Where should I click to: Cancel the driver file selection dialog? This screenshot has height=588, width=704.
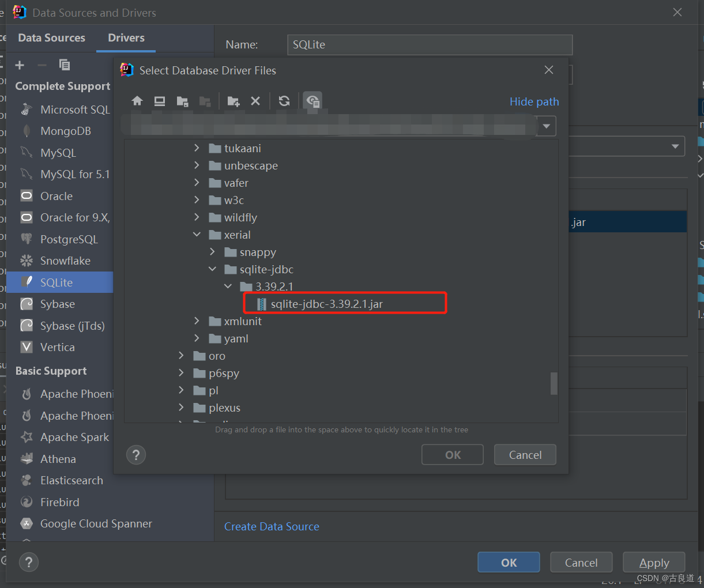pos(525,455)
